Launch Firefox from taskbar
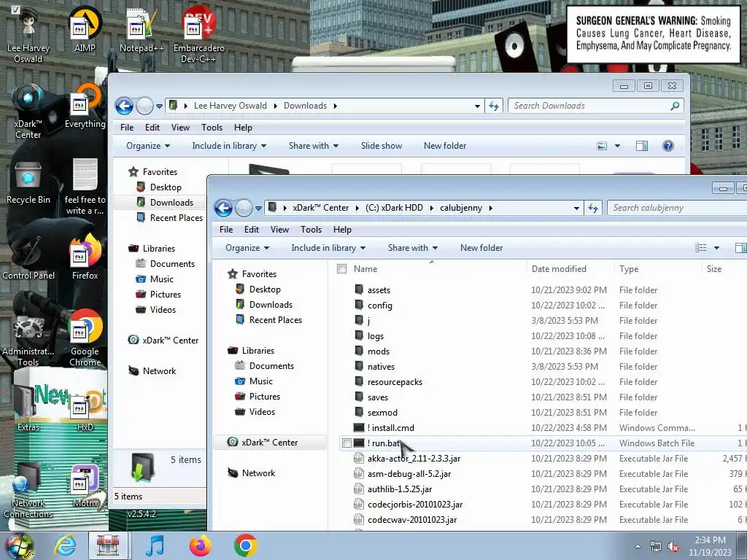This screenshot has width=747, height=560. [200, 545]
